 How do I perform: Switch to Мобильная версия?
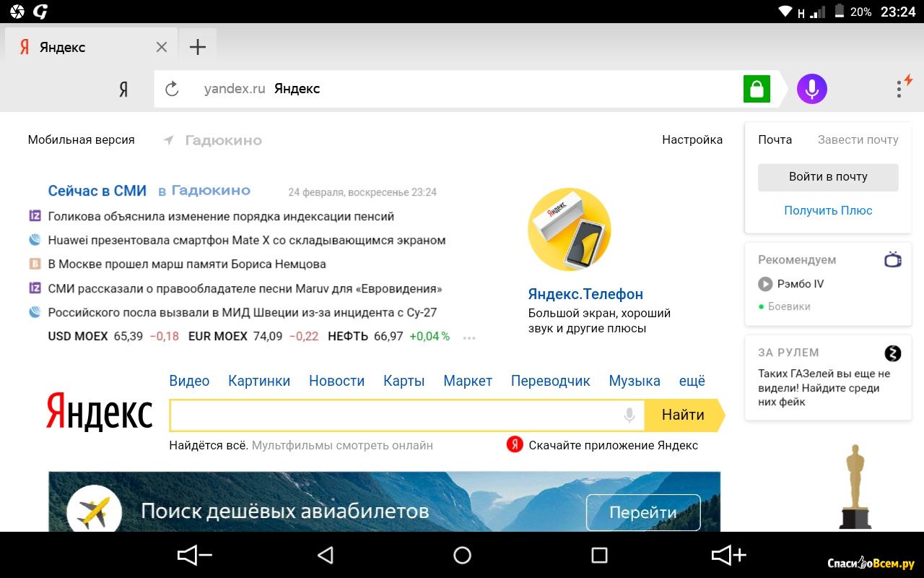(81, 139)
